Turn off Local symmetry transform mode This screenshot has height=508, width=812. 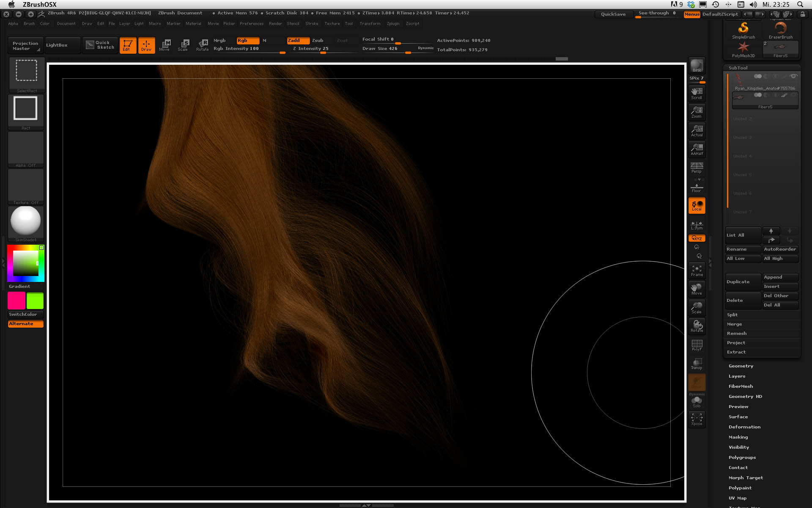point(697,206)
